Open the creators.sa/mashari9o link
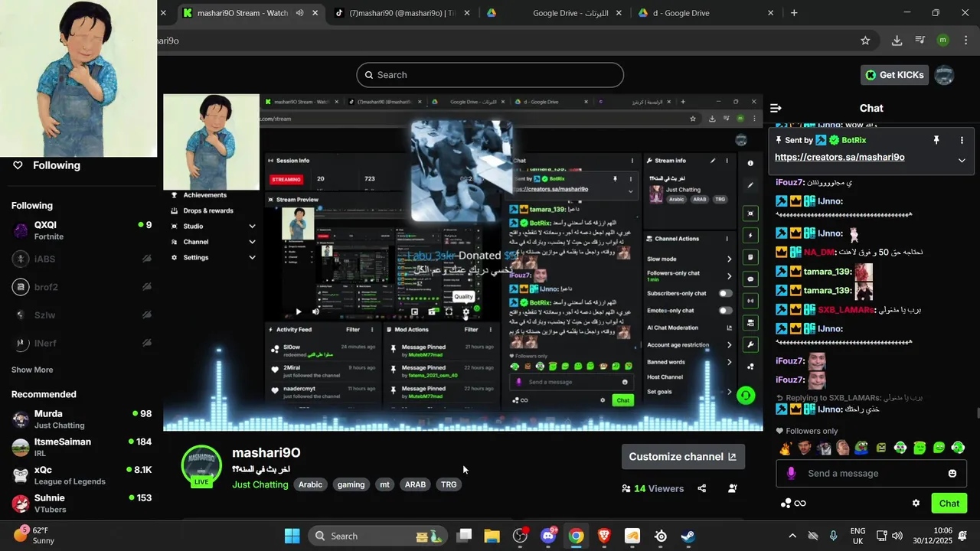Screen dimensions: 980x551 point(839,158)
